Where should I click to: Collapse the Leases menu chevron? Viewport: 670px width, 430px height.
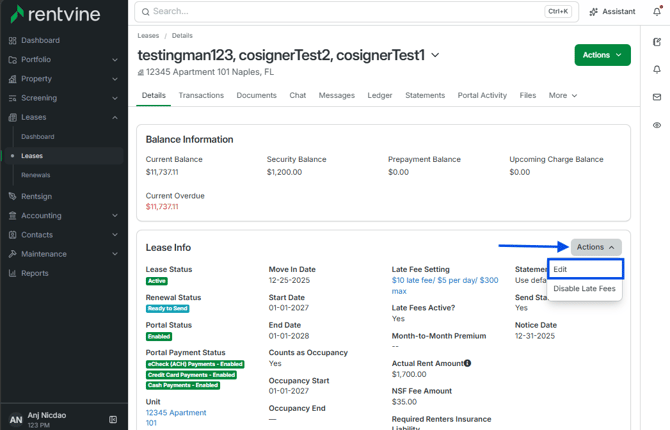click(115, 117)
